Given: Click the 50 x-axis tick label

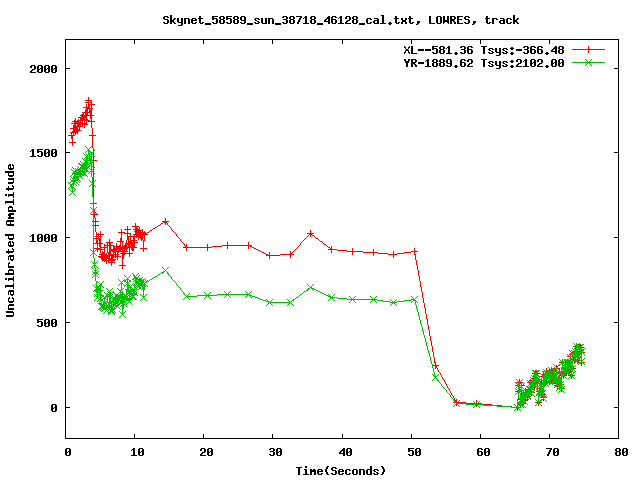Looking at the screenshot, I should pyautogui.click(x=414, y=452).
